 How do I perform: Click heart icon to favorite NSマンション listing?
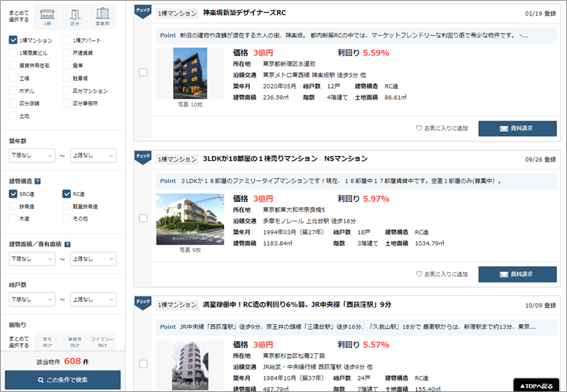tap(419, 274)
